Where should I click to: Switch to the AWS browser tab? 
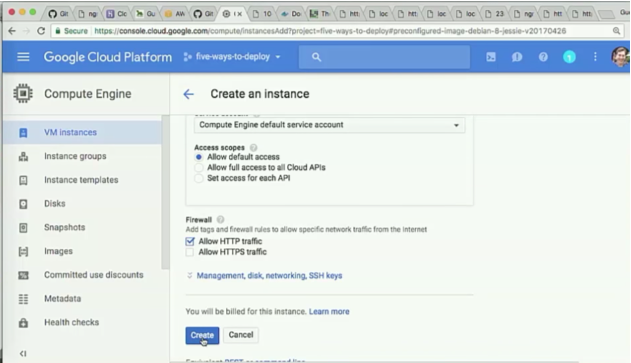(175, 14)
